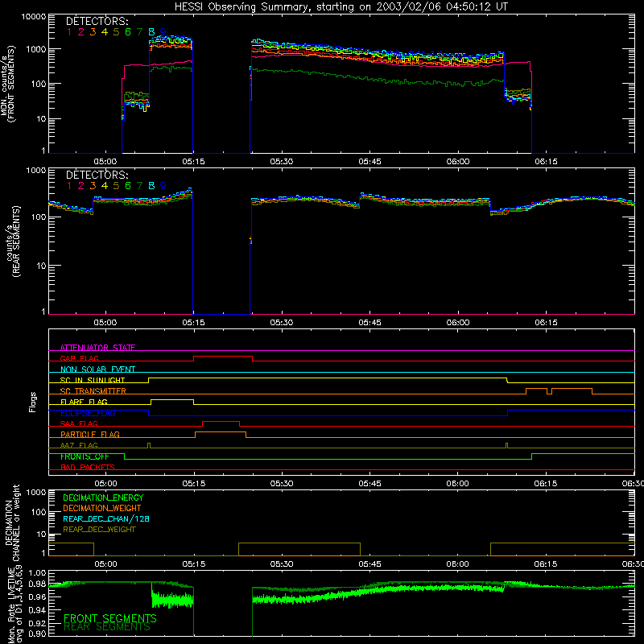Select the AAZ_FLAG label
Image resolution: width=644 pixels, height=644 pixels.
pyautogui.click(x=79, y=445)
